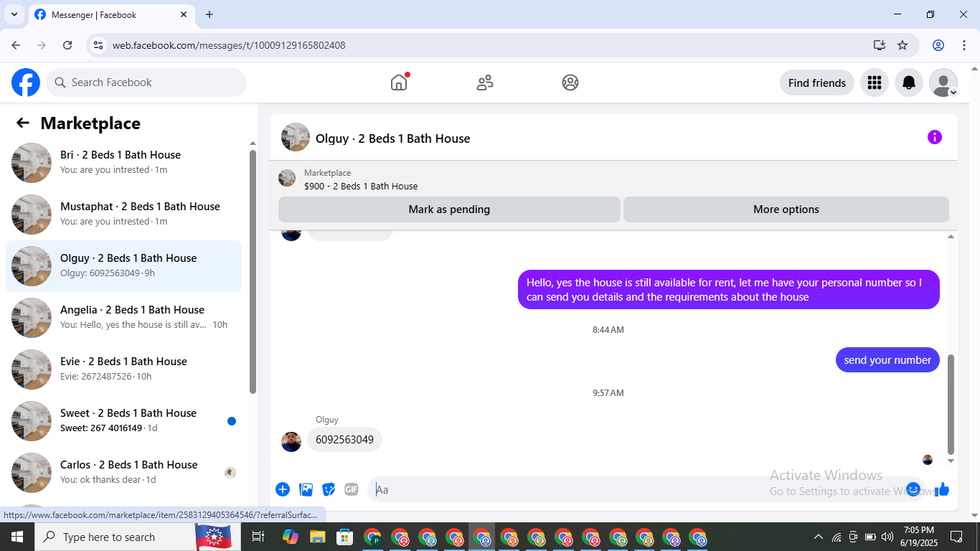Choose a sticker icon in composer
The height and width of the screenshot is (551, 980).
(x=329, y=489)
